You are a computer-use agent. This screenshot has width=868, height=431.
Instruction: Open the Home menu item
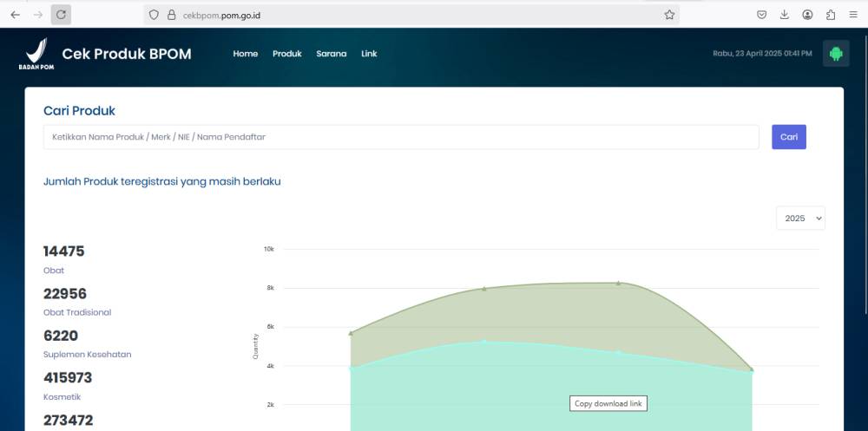point(246,54)
